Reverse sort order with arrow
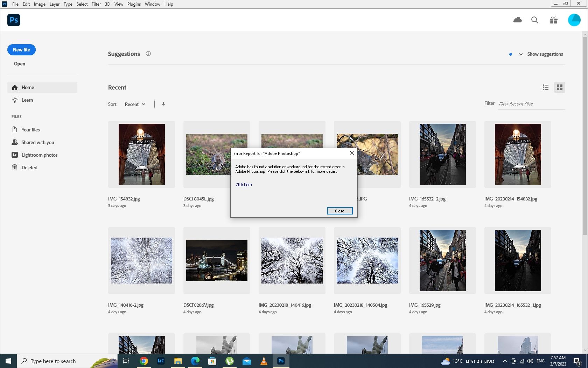The height and width of the screenshot is (368, 588). pos(163,104)
